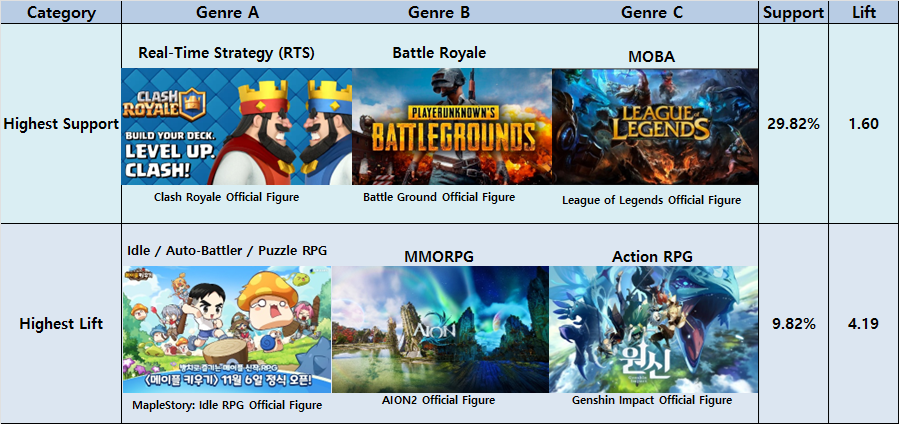The width and height of the screenshot is (899, 424).
Task: Click the MMORPG genre heading
Action: coord(439,257)
